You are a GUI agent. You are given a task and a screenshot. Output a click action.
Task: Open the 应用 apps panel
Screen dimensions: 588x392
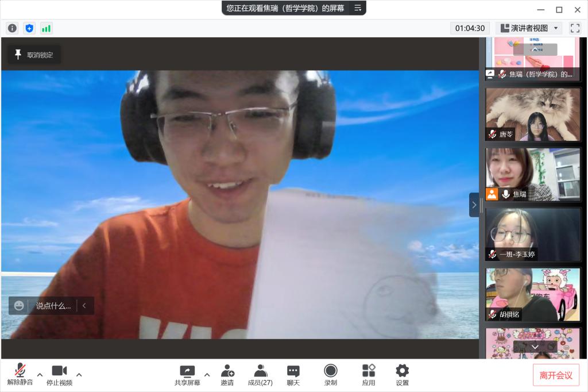(368, 375)
